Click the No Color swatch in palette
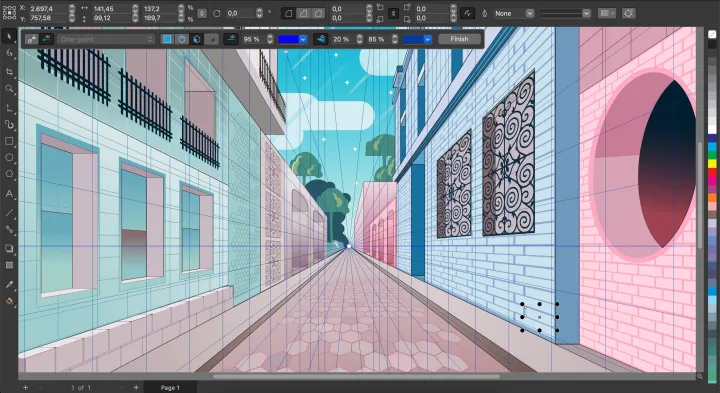 click(x=712, y=34)
